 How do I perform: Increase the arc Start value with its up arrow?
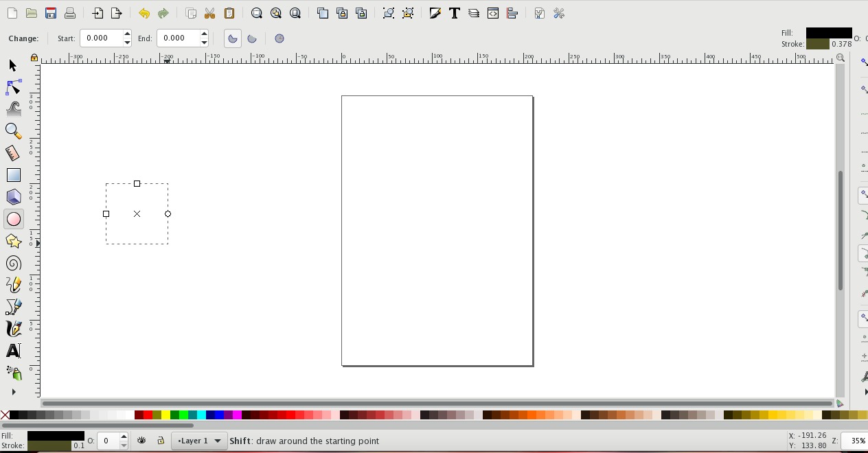coord(126,34)
